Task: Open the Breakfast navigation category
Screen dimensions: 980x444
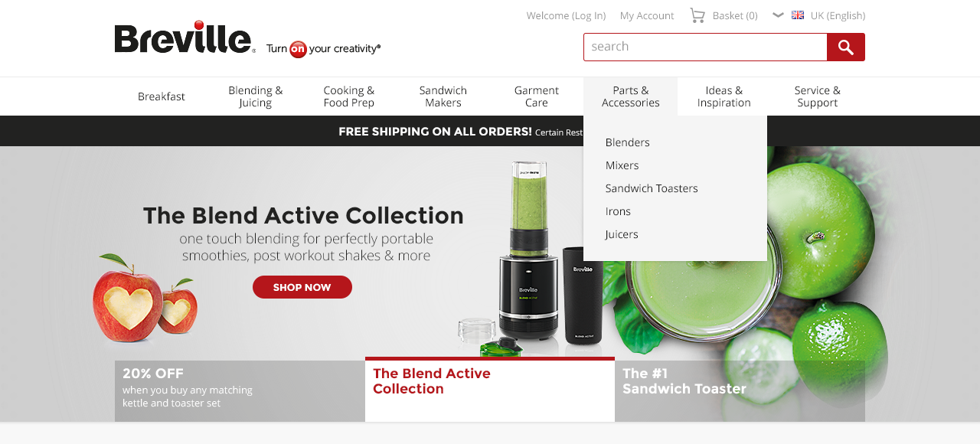Action: point(162,96)
